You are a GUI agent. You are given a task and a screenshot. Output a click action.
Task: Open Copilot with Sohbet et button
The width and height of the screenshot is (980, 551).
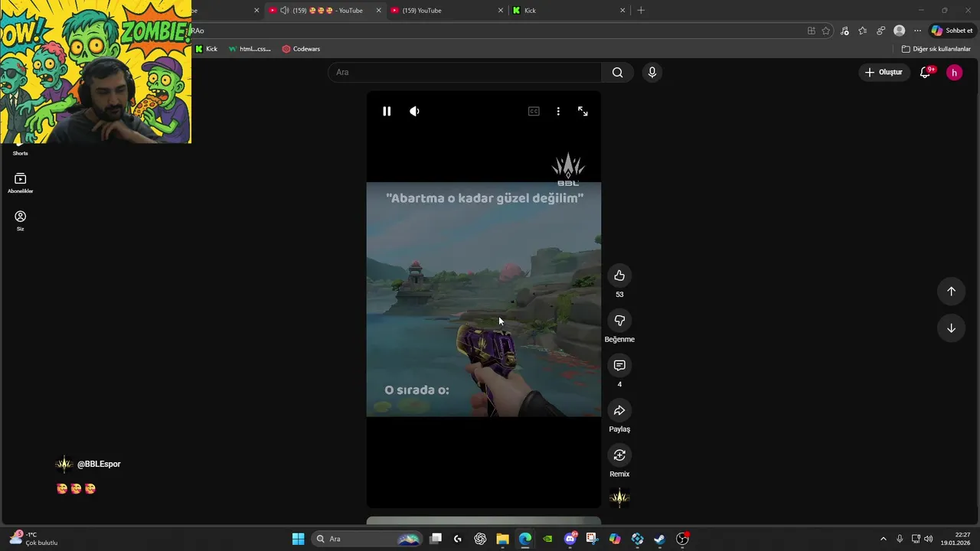coord(951,31)
